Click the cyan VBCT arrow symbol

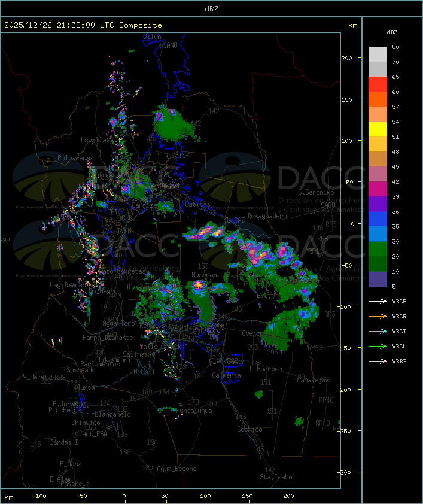click(x=378, y=332)
